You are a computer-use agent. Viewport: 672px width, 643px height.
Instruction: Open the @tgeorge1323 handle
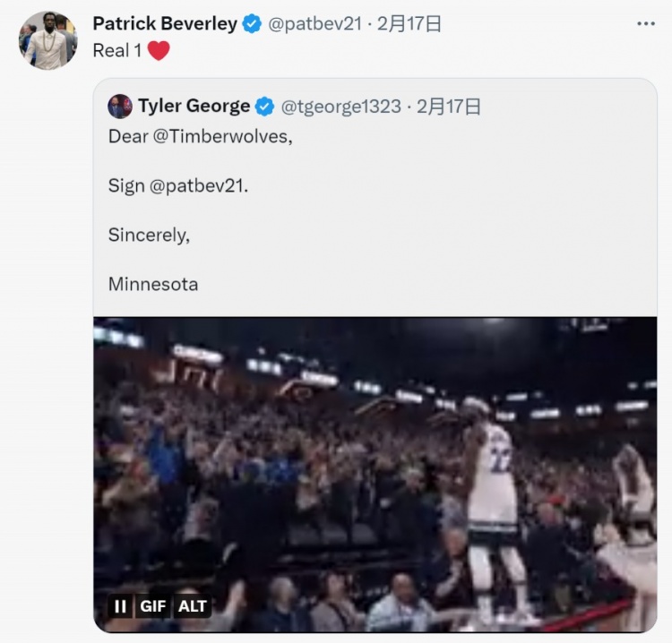341,107
